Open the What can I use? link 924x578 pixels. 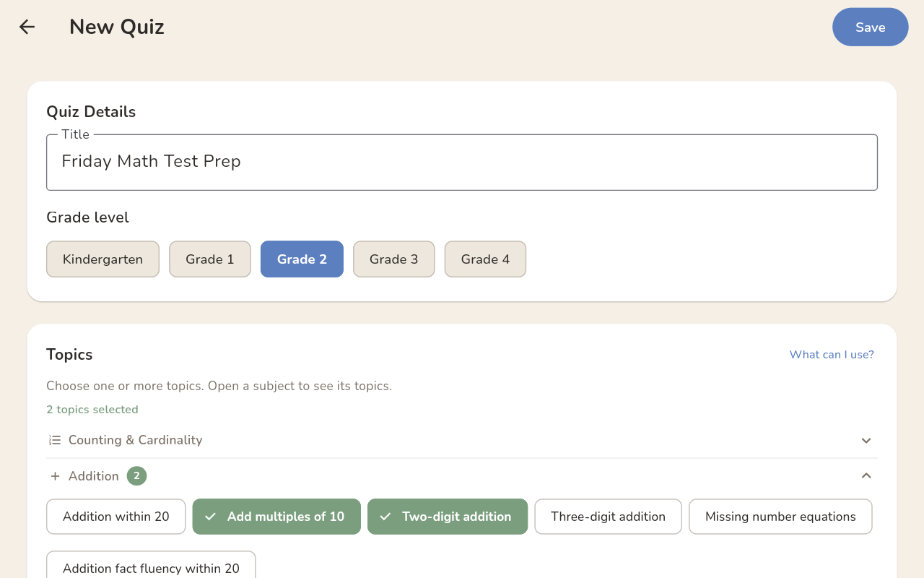(832, 355)
